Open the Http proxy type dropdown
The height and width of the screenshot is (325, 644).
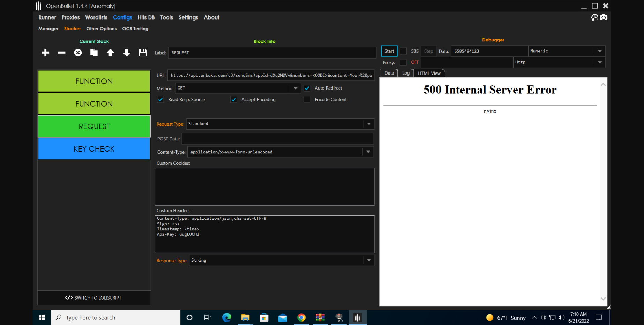click(600, 62)
